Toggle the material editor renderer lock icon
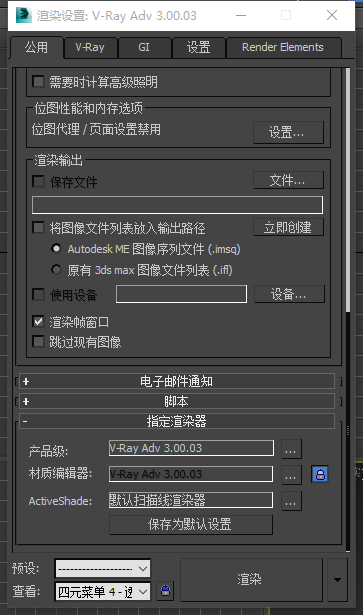The width and height of the screenshot is (363, 615). pyautogui.click(x=320, y=474)
